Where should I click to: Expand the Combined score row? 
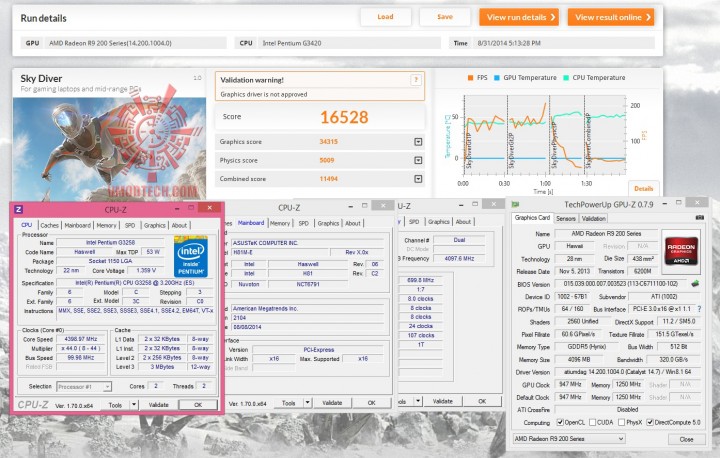(418, 179)
